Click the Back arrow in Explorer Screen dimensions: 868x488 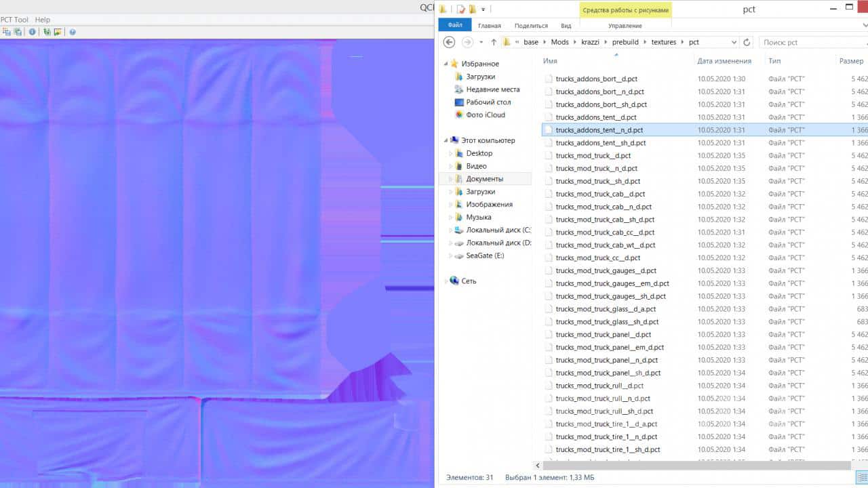coord(449,42)
